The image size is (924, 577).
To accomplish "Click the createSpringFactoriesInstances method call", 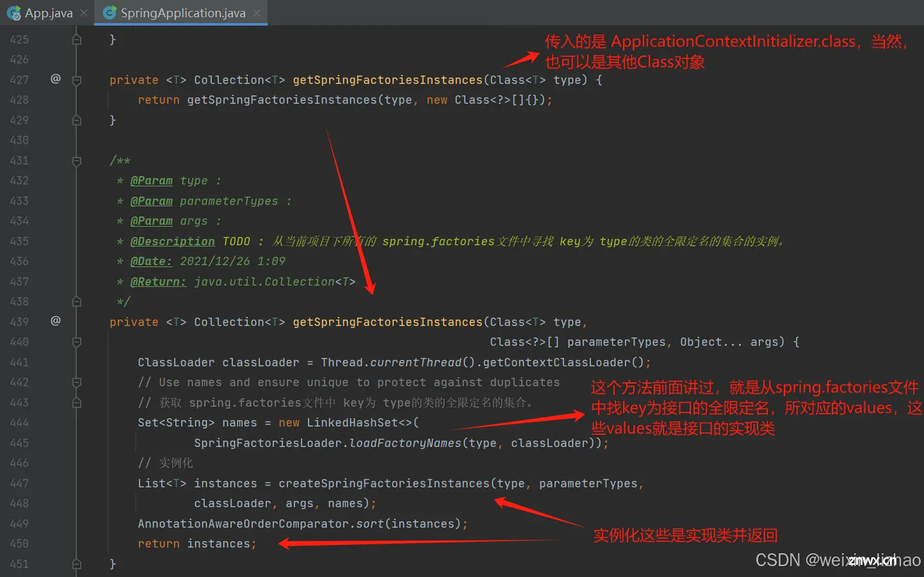I will pos(384,484).
